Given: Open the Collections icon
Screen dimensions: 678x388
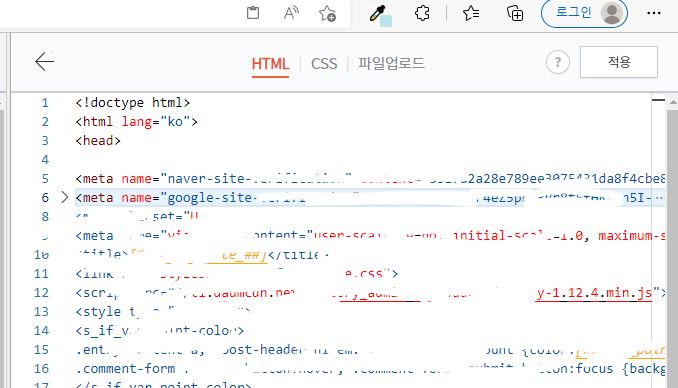Looking at the screenshot, I should click(515, 13).
